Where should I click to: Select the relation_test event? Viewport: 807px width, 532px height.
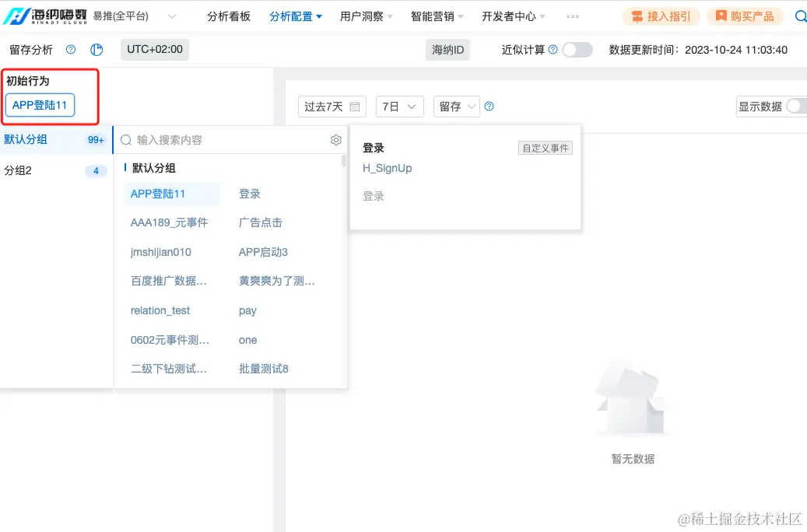pyautogui.click(x=160, y=311)
